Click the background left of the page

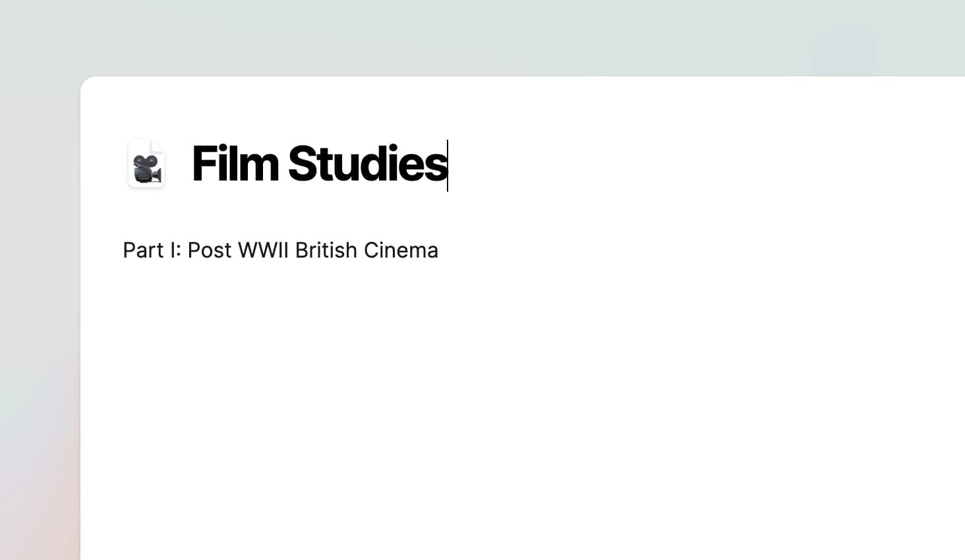point(40,296)
